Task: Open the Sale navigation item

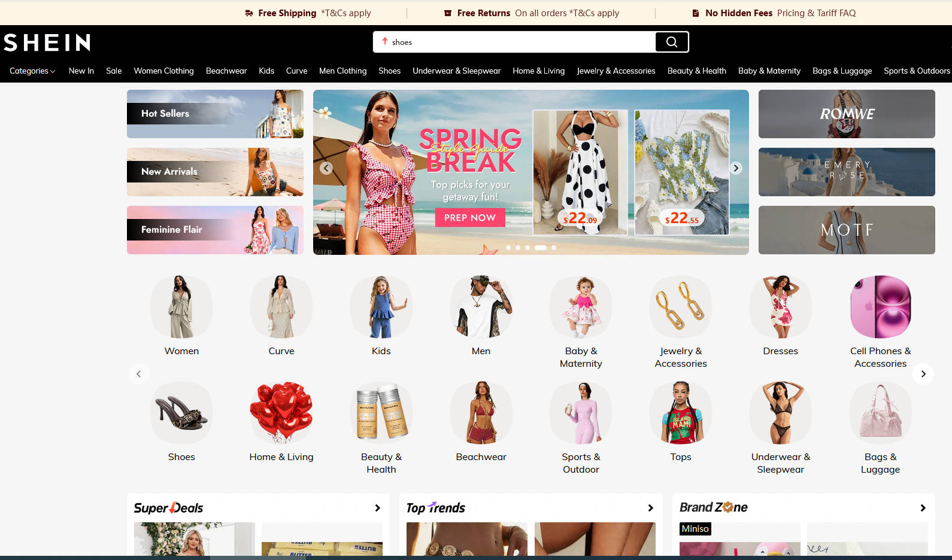Action: [114, 71]
